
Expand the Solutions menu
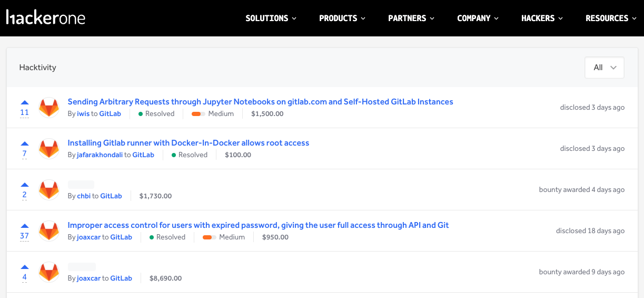pyautogui.click(x=271, y=18)
